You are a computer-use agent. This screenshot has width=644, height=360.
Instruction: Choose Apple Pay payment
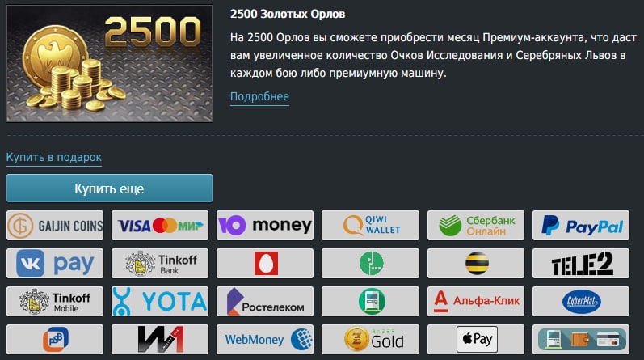[476, 340]
